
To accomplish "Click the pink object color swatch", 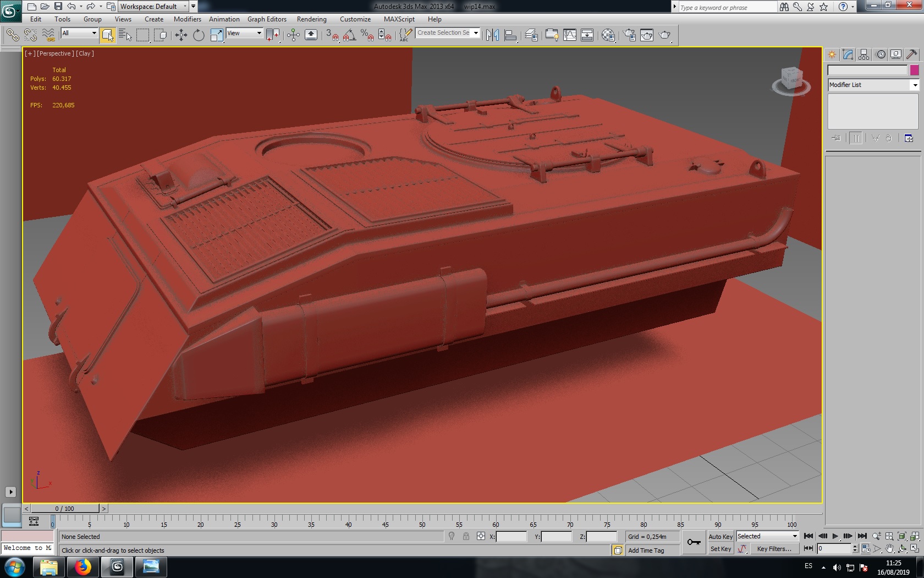I will tap(914, 70).
